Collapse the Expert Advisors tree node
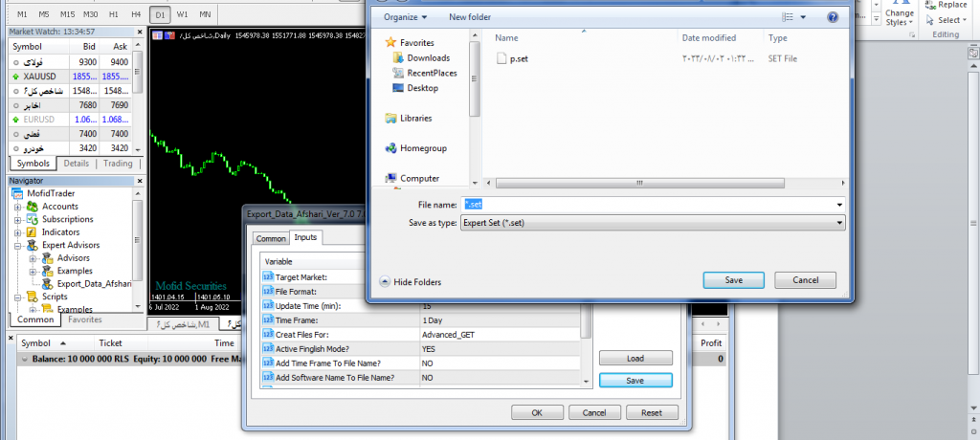 [x=17, y=246]
